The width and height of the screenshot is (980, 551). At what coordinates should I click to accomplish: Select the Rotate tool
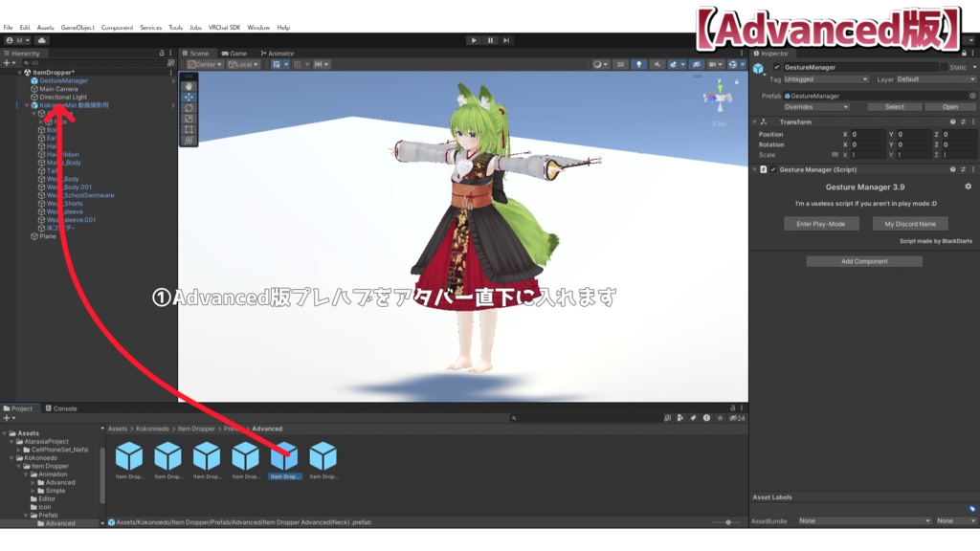click(x=189, y=107)
